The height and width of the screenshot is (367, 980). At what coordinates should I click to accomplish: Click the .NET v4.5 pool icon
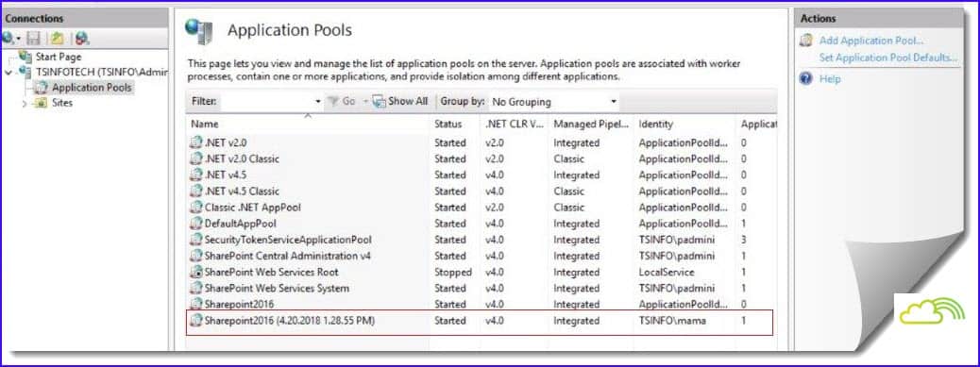(196, 175)
